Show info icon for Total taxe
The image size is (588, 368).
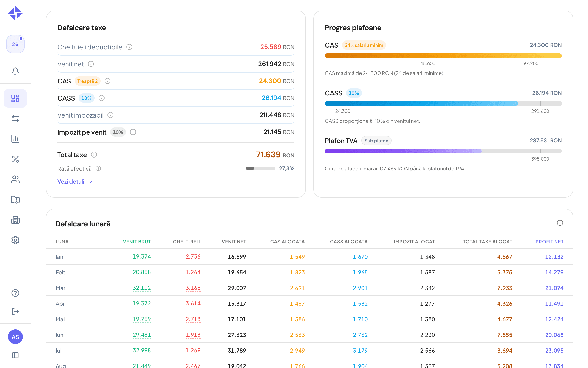coord(94,155)
